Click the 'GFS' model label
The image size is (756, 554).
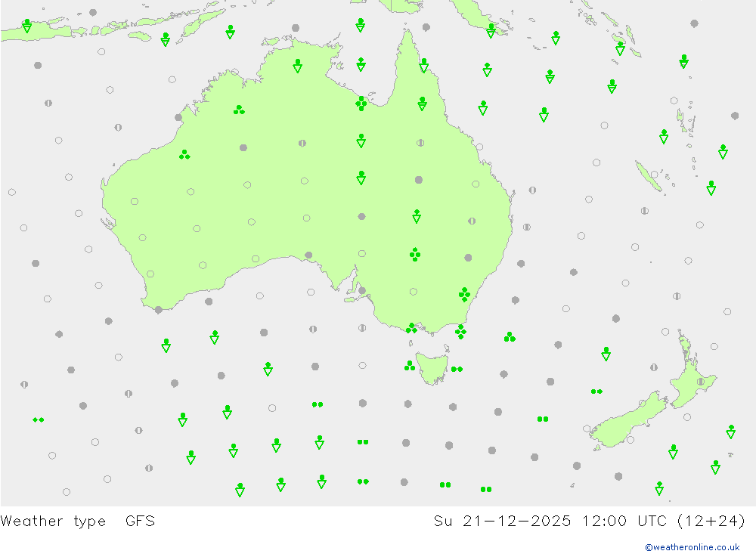tap(140, 522)
